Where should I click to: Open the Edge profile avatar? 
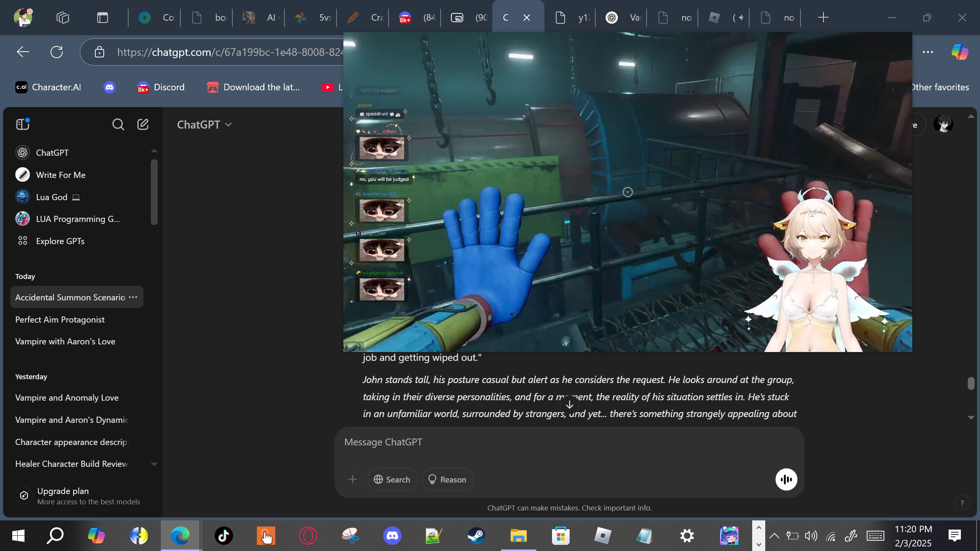23,18
